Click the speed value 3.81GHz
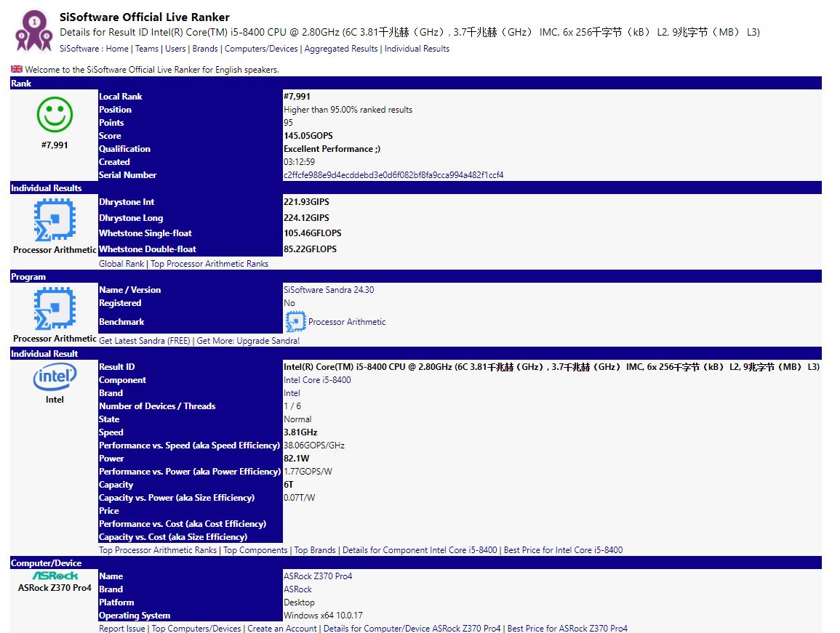Viewport: 840px width, 633px height. click(x=300, y=432)
